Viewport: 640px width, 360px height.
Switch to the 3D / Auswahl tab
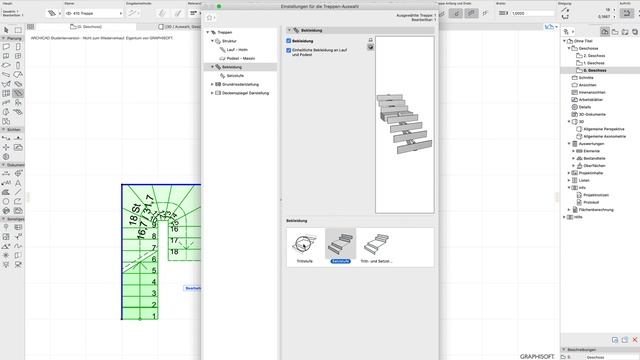coord(180,27)
